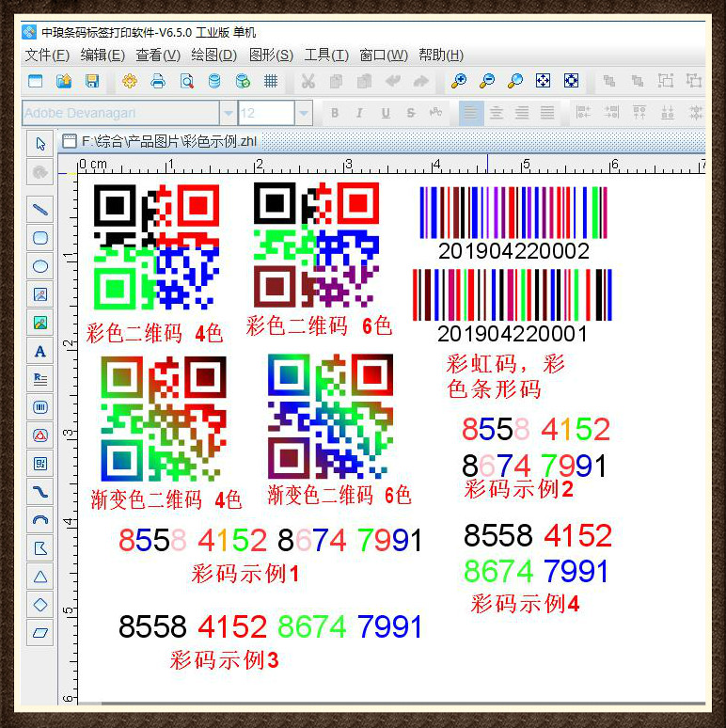Click the text label 彩码示例4
This screenshot has height=728, width=726.
coord(525,604)
